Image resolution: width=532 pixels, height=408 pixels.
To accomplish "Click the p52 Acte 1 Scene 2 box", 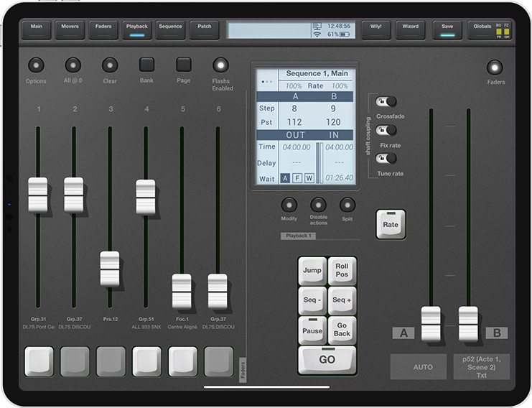I will click(x=482, y=366).
